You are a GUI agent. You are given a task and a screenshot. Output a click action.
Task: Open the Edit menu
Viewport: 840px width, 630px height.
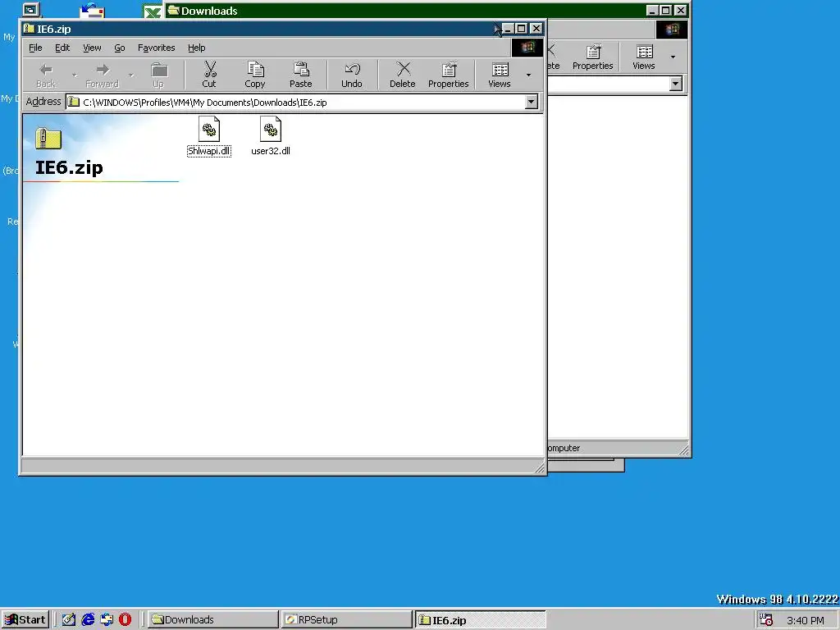(x=62, y=48)
